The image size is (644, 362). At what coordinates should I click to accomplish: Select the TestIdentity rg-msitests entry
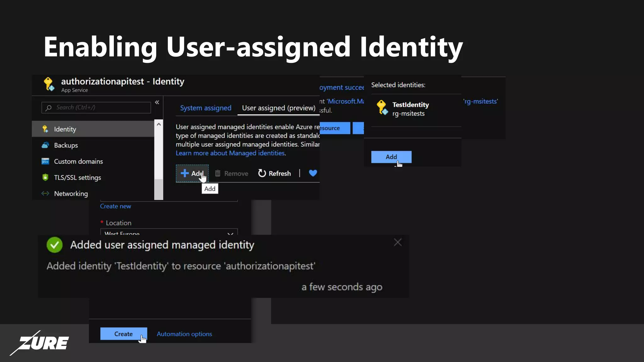point(416,109)
